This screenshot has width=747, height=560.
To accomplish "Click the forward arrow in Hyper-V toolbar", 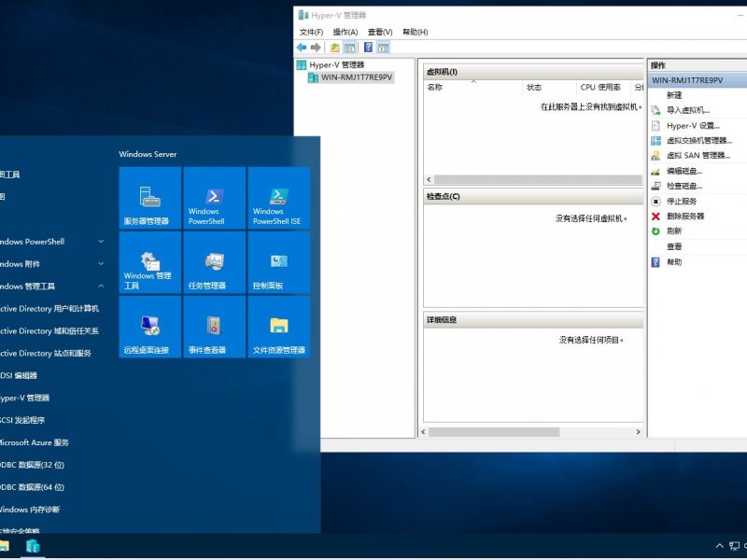I will (x=316, y=48).
